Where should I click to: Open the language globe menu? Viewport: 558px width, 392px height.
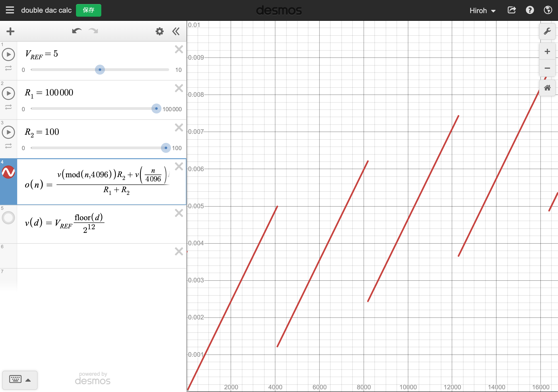tap(548, 10)
